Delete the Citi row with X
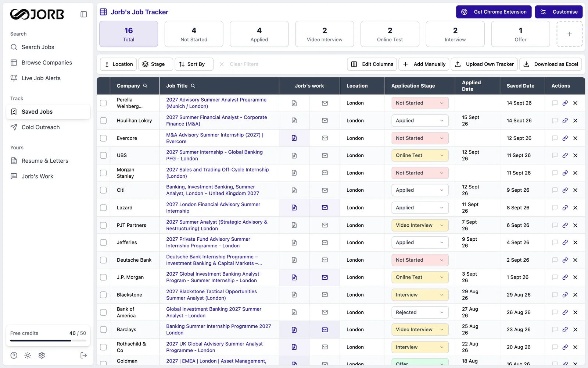Image resolution: width=588 pixels, height=368 pixels. pos(576,190)
